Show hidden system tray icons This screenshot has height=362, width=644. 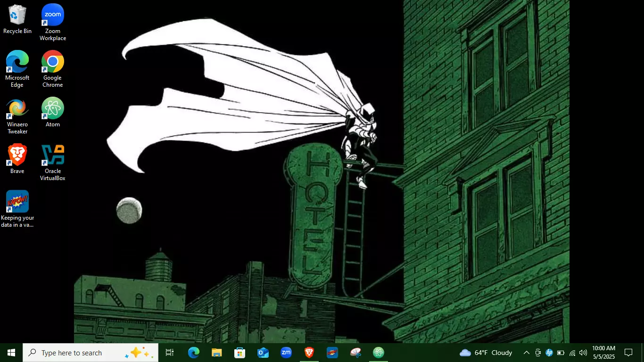click(527, 353)
